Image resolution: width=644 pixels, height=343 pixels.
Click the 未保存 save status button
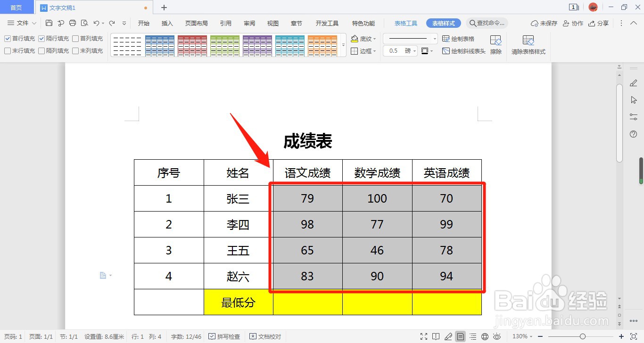543,23
